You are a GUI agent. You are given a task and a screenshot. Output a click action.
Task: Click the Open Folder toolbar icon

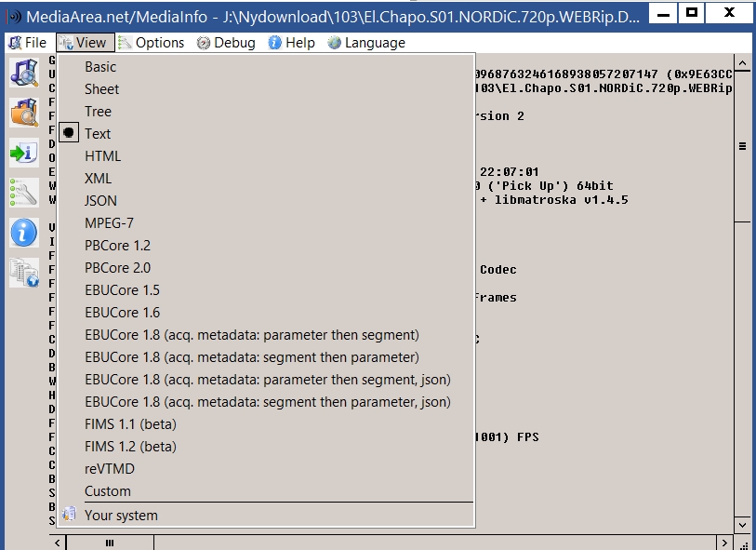point(24,113)
